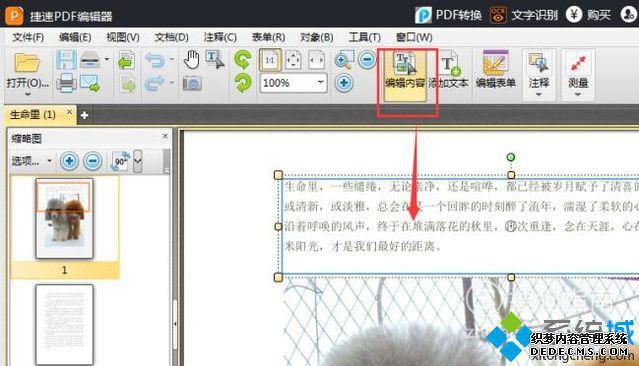Open the scanner dropdown arrow
This screenshot has width=639, height=366.
tap(107, 60)
